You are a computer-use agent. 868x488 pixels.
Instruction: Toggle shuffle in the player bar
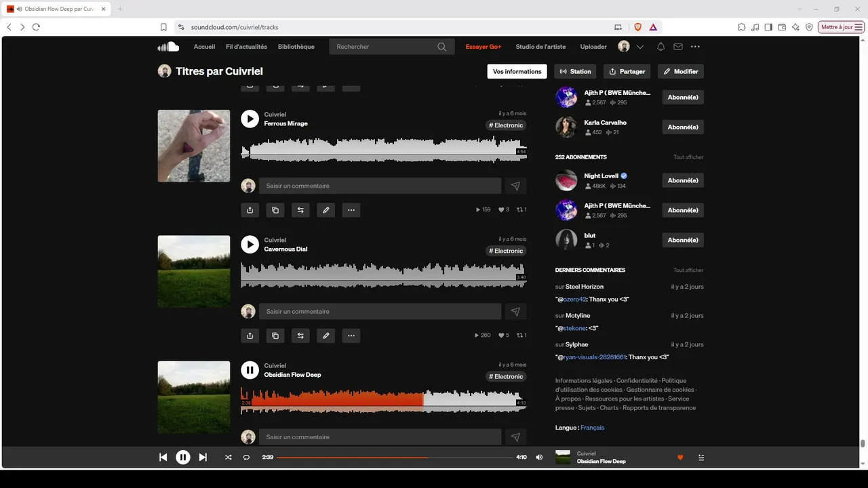click(x=228, y=457)
